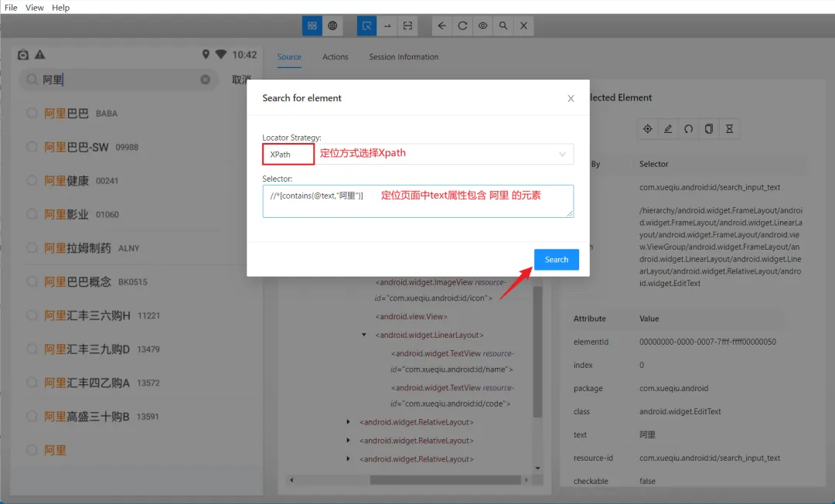Image resolution: width=835 pixels, height=504 pixels.
Task: Expand the last android.widget.RelativeLayout node
Action: (348, 458)
